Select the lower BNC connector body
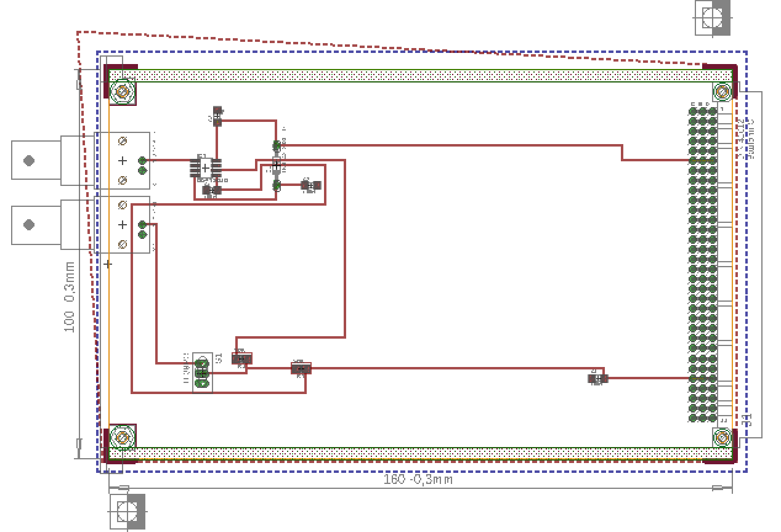 (81, 225)
